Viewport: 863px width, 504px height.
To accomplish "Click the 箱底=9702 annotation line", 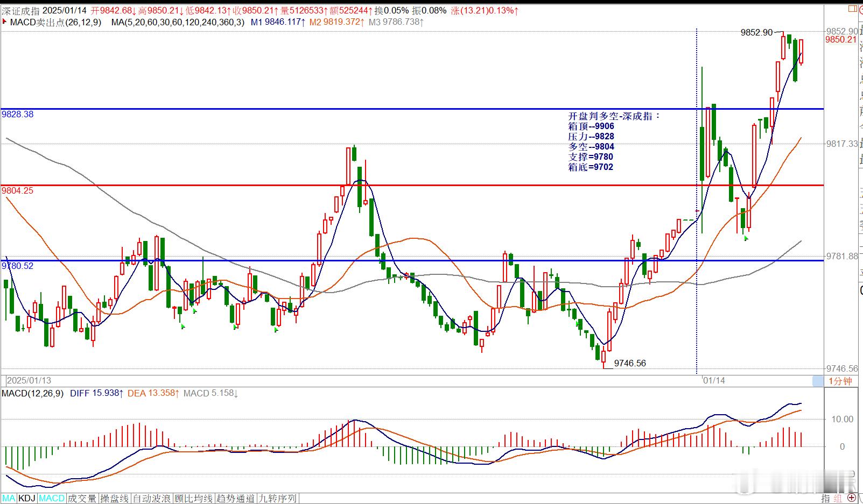I will point(591,167).
